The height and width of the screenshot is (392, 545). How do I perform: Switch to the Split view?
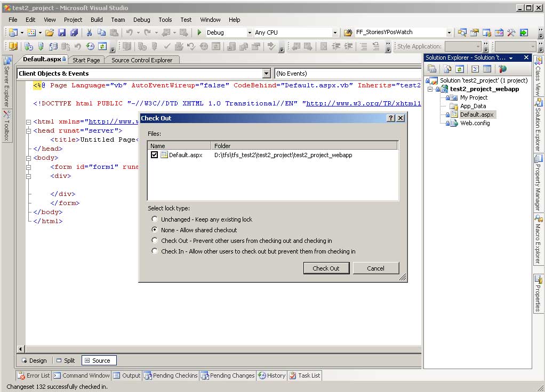[66, 361]
